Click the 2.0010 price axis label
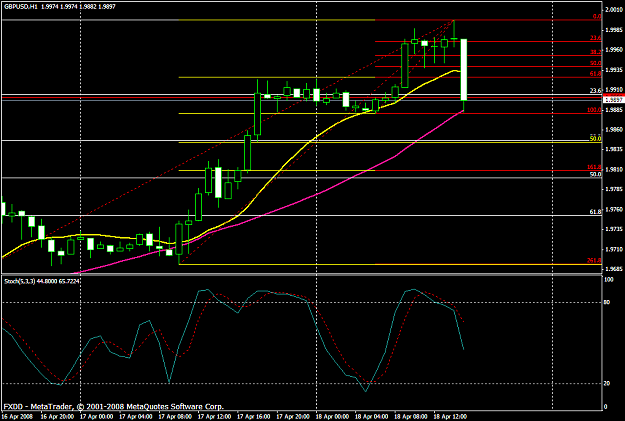This screenshot has height=421, width=625. 614,10
